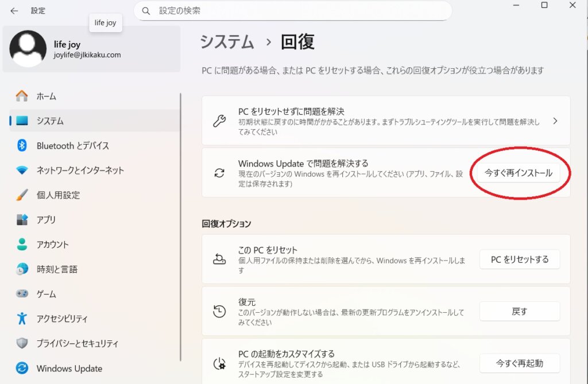Go to アカウント settings section

(52, 245)
